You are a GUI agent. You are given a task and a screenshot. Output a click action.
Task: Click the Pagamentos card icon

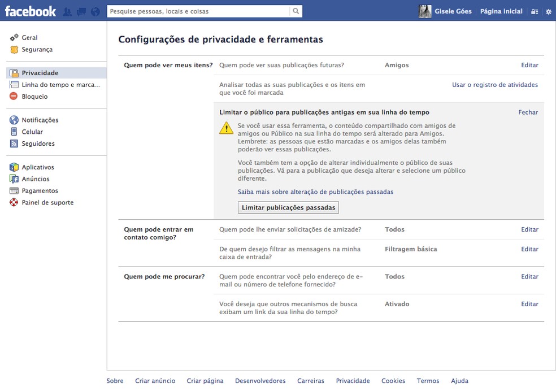14,191
